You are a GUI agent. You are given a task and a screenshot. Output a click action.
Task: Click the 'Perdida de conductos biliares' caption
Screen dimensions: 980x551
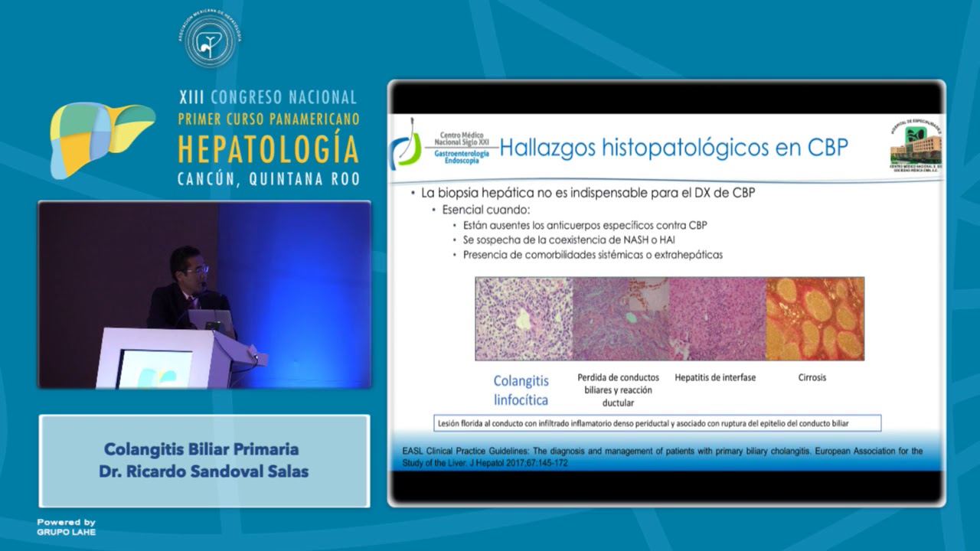617,390
